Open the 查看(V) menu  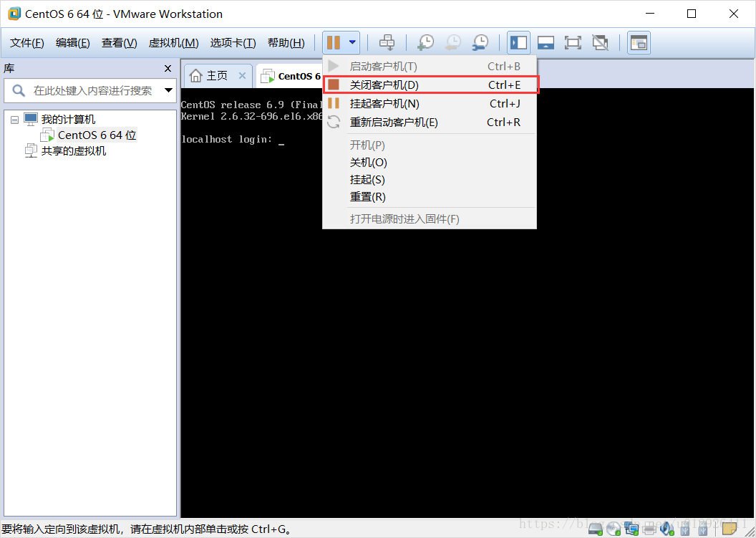(x=119, y=43)
